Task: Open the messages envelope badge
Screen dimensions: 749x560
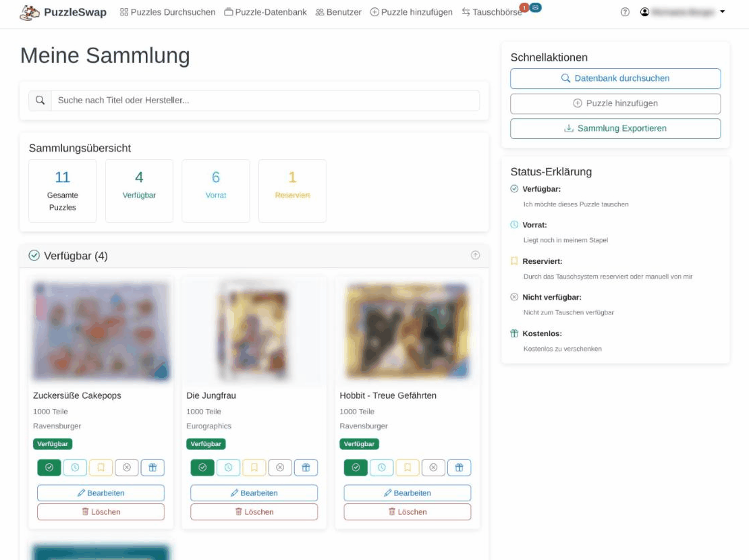Action: coord(535,7)
